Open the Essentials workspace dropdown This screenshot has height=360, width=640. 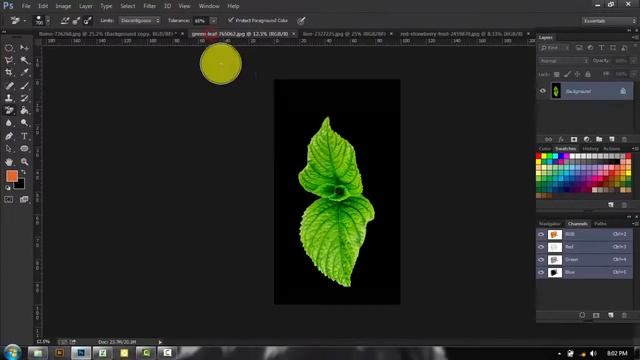pos(609,21)
